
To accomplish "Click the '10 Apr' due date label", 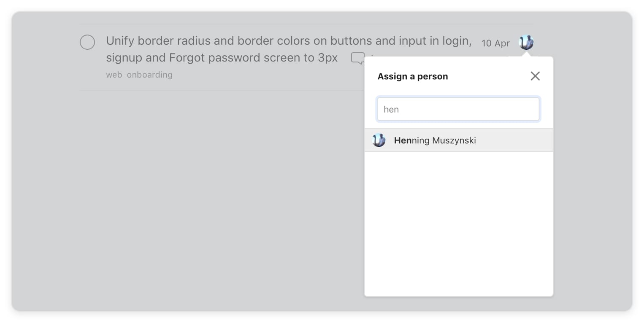I will (x=495, y=43).
